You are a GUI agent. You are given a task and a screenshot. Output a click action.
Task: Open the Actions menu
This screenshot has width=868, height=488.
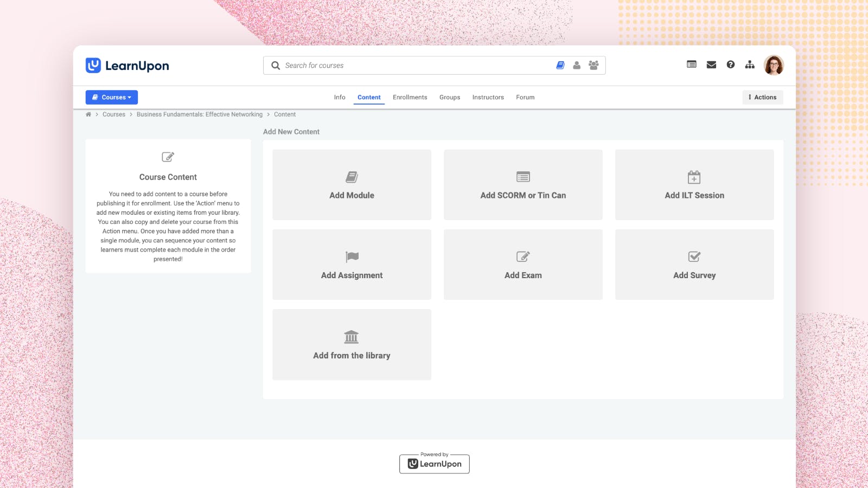pyautogui.click(x=762, y=97)
